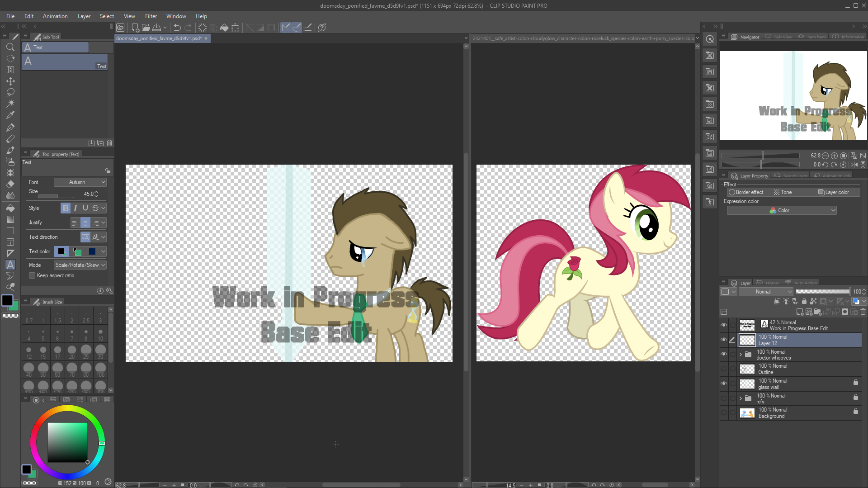Open the Font dropdown showing Autumn
The height and width of the screenshot is (488, 868).
point(80,182)
